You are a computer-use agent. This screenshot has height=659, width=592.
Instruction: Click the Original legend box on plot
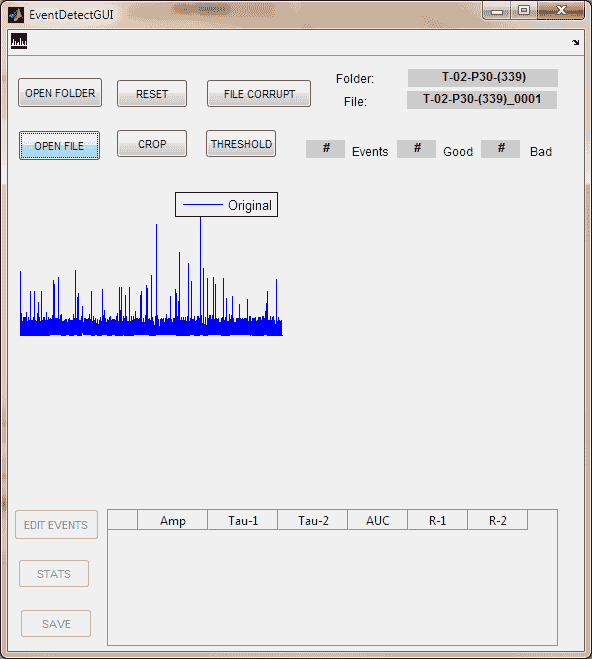click(x=226, y=205)
